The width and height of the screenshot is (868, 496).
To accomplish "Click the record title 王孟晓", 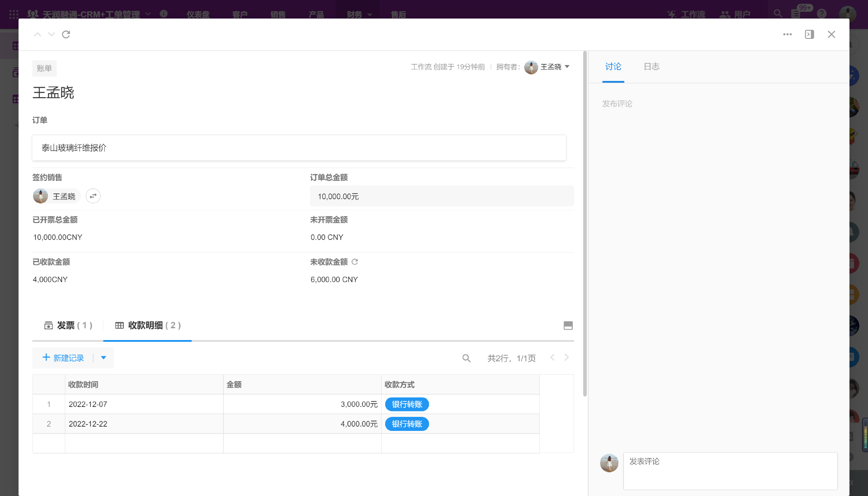I will 53,93.
